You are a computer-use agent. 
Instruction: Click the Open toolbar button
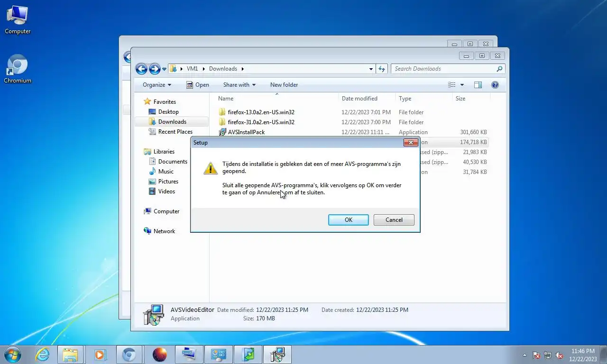[x=198, y=85]
